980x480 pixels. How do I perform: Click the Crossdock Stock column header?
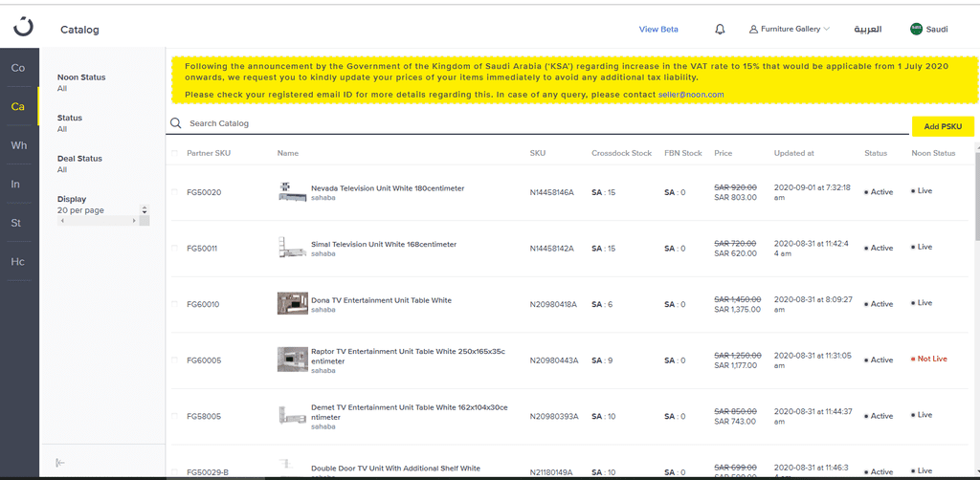[x=622, y=153]
